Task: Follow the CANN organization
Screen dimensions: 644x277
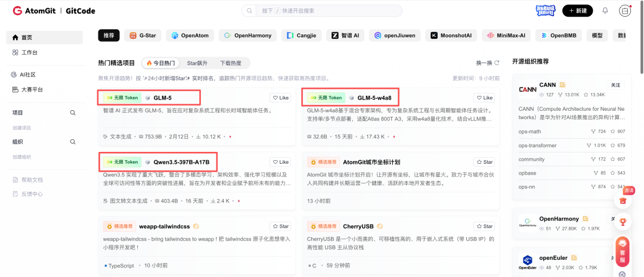Action: [615, 85]
